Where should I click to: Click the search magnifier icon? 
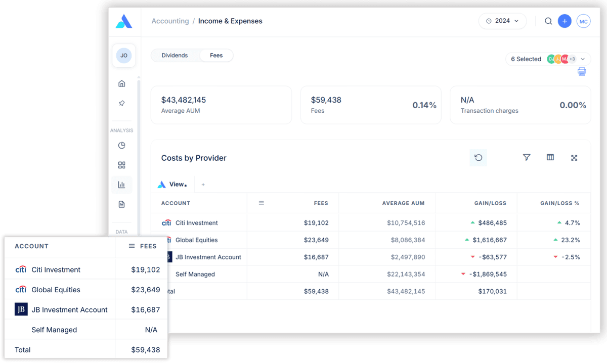click(x=548, y=21)
